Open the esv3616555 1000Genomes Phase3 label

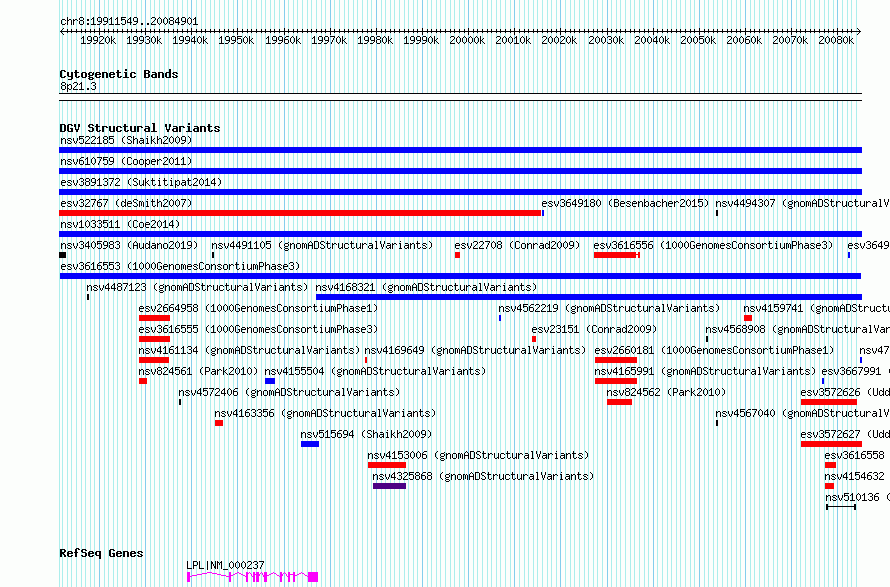click(x=258, y=329)
